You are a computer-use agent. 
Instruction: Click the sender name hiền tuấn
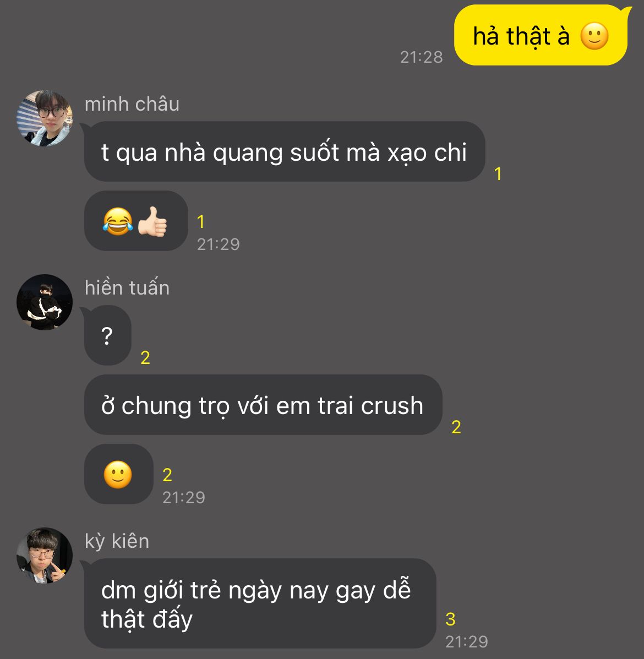[127, 288]
